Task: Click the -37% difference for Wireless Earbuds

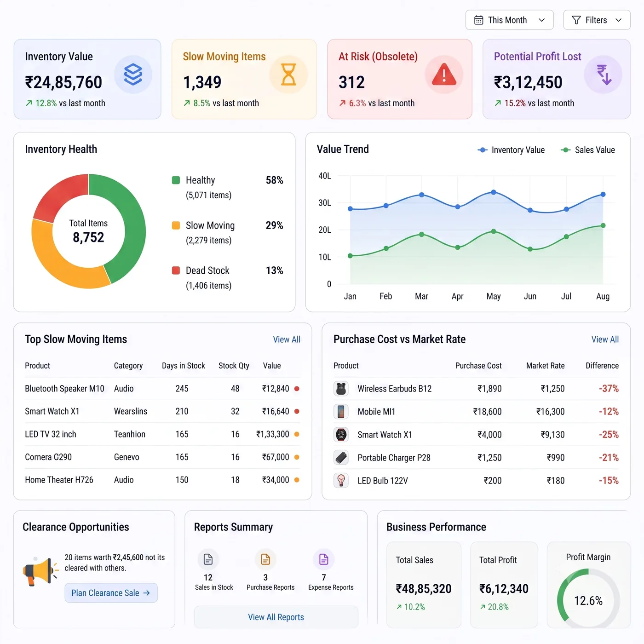Action: [x=609, y=389]
